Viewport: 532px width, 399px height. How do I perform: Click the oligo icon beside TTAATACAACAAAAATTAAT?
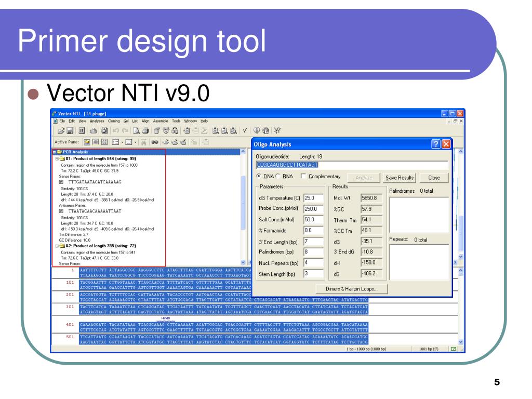[61, 211]
